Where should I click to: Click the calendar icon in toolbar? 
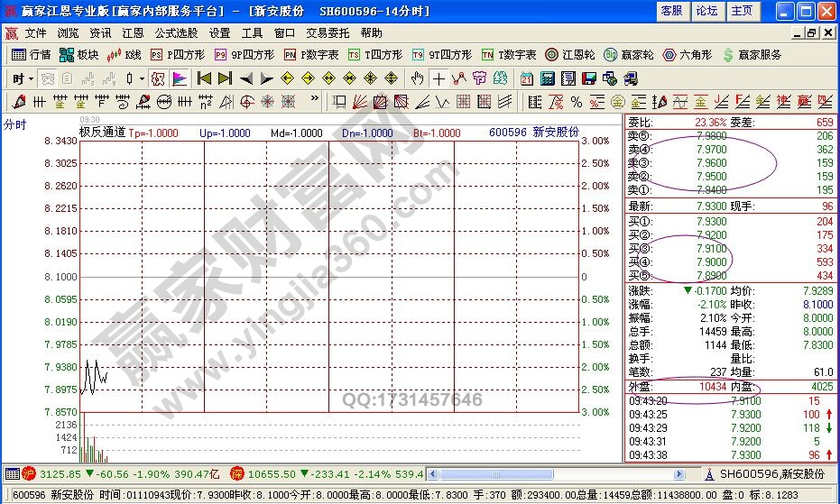click(x=527, y=78)
